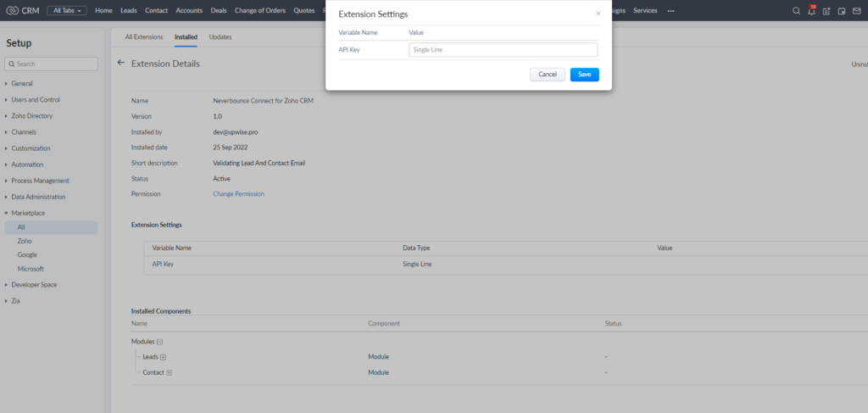Select All under Marketplace
868x413 pixels.
51,227
